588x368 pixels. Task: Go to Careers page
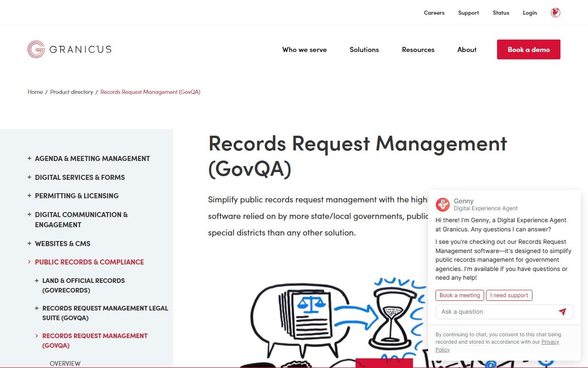coord(434,13)
